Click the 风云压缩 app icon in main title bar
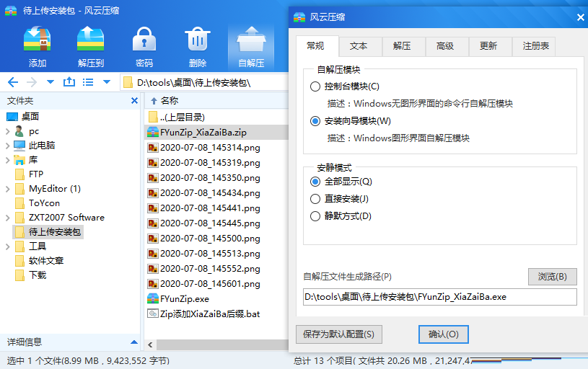588x369 pixels. pyautogui.click(x=11, y=11)
